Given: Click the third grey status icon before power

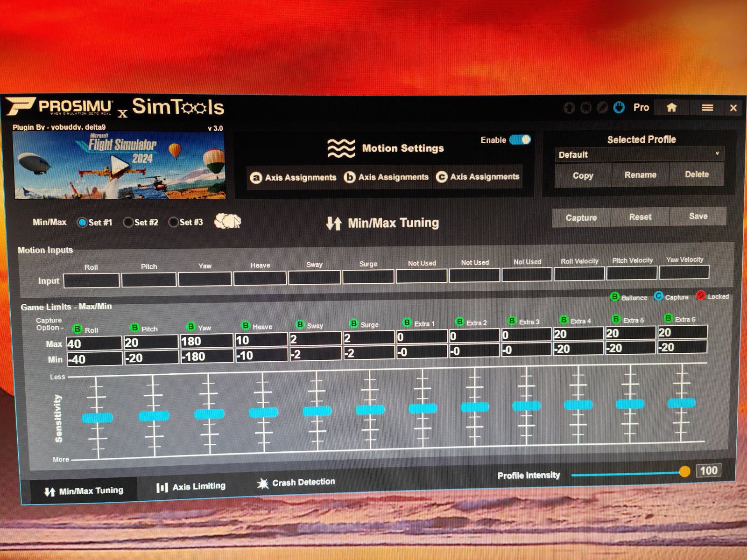Looking at the screenshot, I should (603, 108).
